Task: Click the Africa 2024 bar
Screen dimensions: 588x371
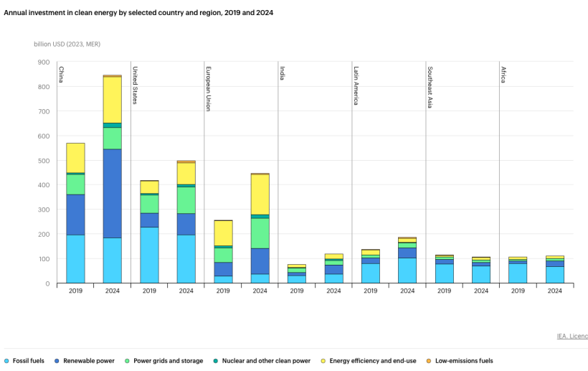Action: 555,269
